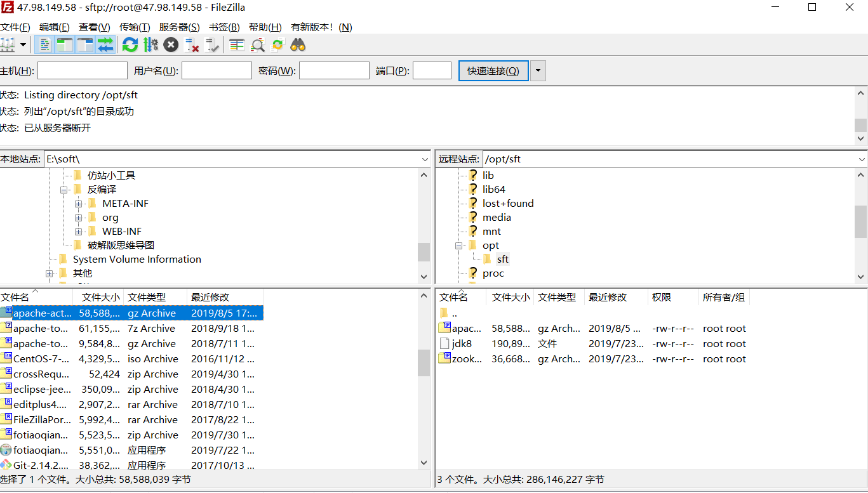868x493 pixels.
Task: Open the Site Manager dropdown arrow
Action: pyautogui.click(x=23, y=45)
